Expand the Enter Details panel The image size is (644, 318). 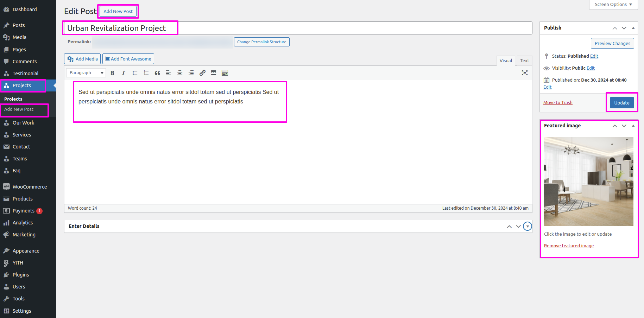point(527,226)
